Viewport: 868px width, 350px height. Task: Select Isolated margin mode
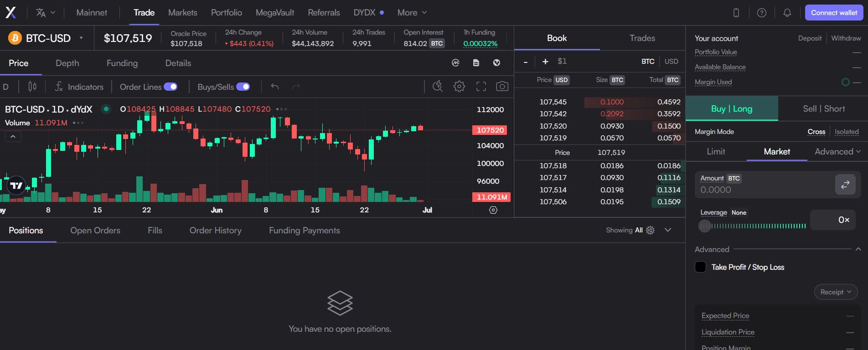(x=847, y=132)
